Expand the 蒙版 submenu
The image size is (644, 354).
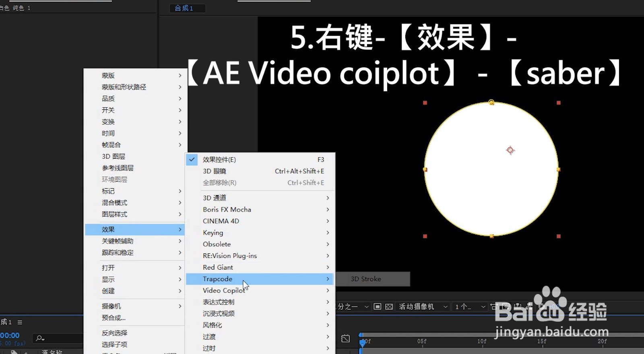(135, 76)
